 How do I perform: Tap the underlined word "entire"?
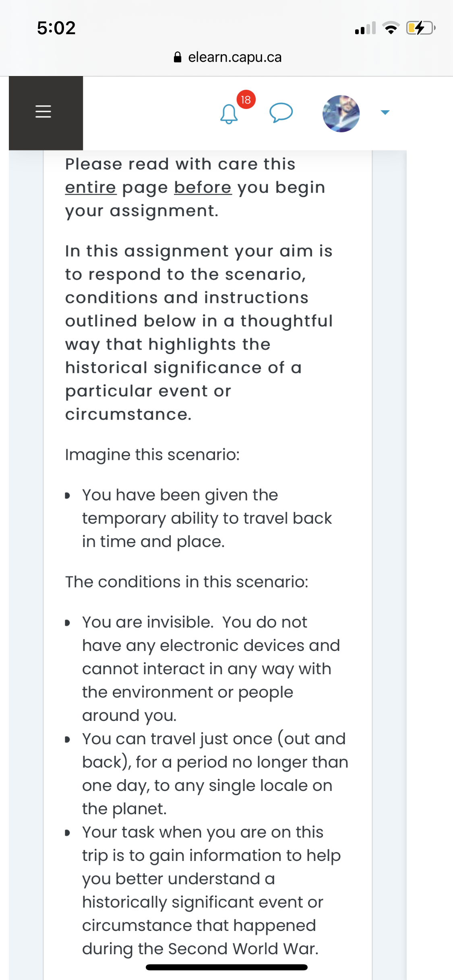[x=91, y=187]
